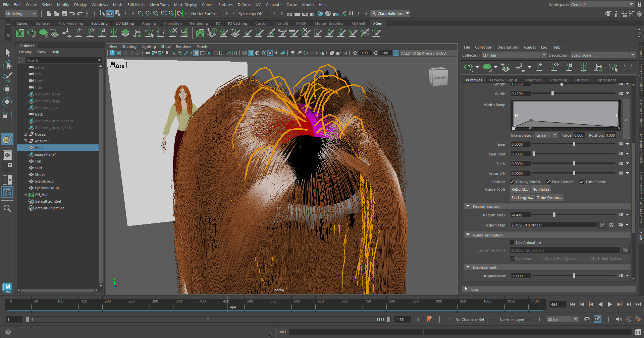This screenshot has width=644, height=338.
Task: Click the MEL command input field
Action: 356,332
